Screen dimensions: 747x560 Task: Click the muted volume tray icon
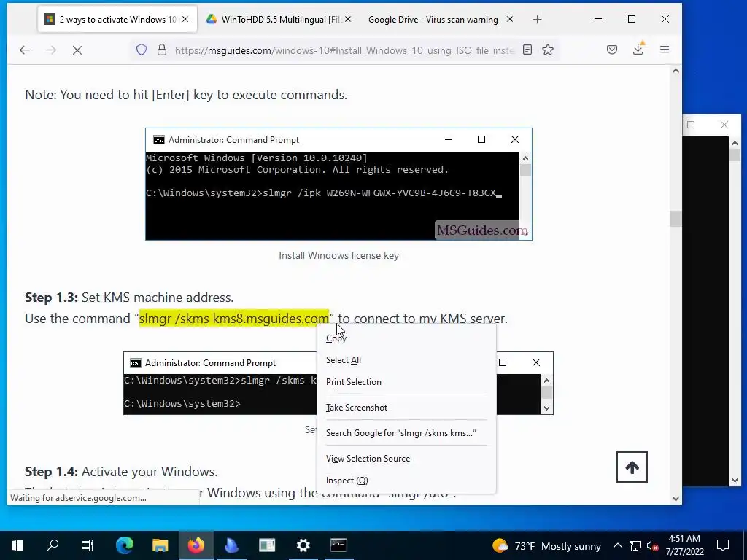point(653,545)
